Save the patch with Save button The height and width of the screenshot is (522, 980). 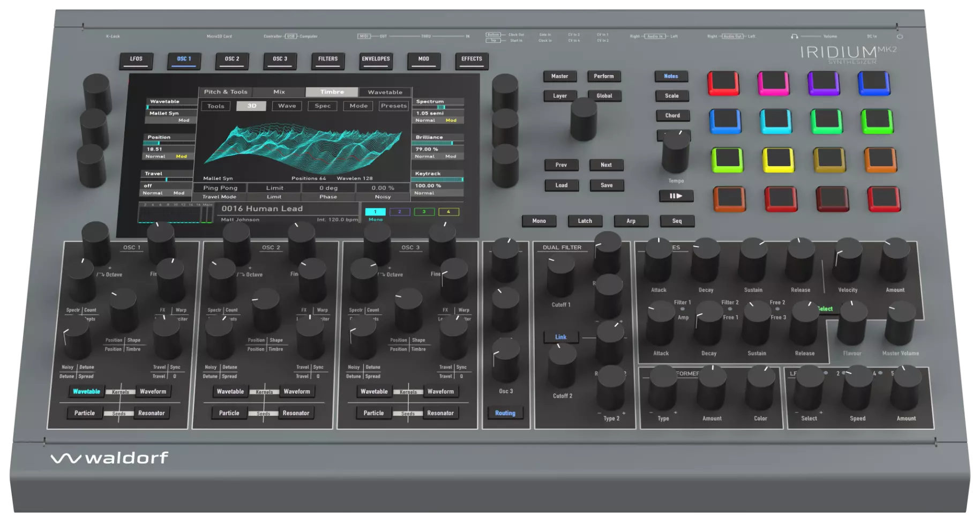click(x=607, y=185)
